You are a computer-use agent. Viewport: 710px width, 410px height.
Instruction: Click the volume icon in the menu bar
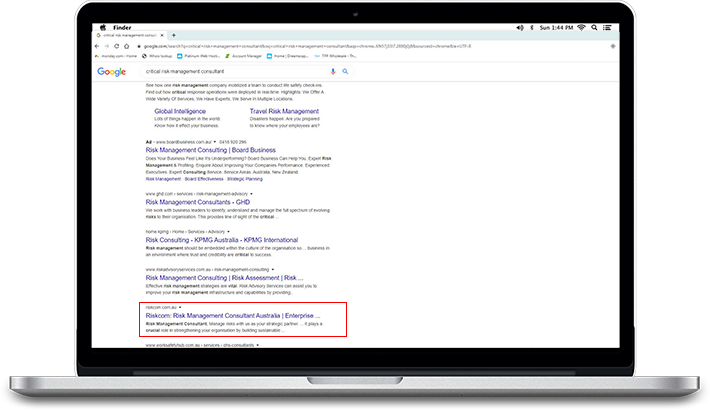tap(520, 28)
